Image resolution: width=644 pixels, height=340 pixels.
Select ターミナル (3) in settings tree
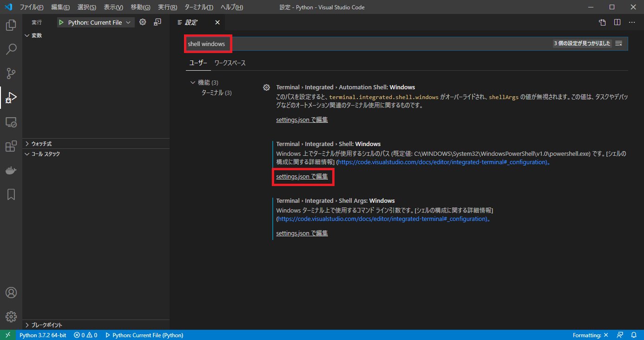(216, 93)
